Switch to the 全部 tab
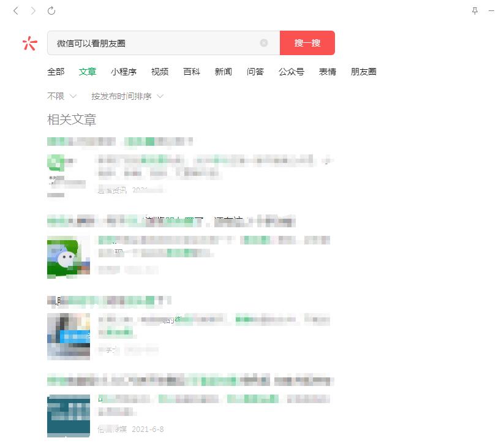 click(x=56, y=72)
